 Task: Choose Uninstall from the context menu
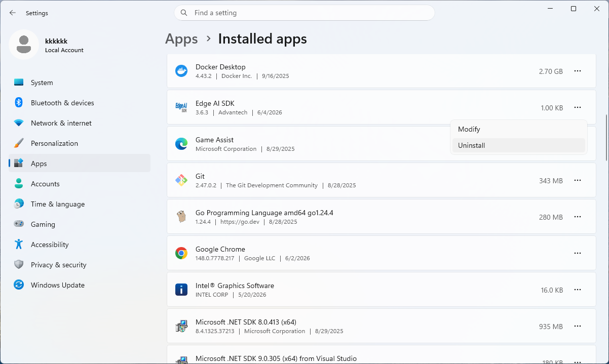tap(518, 145)
